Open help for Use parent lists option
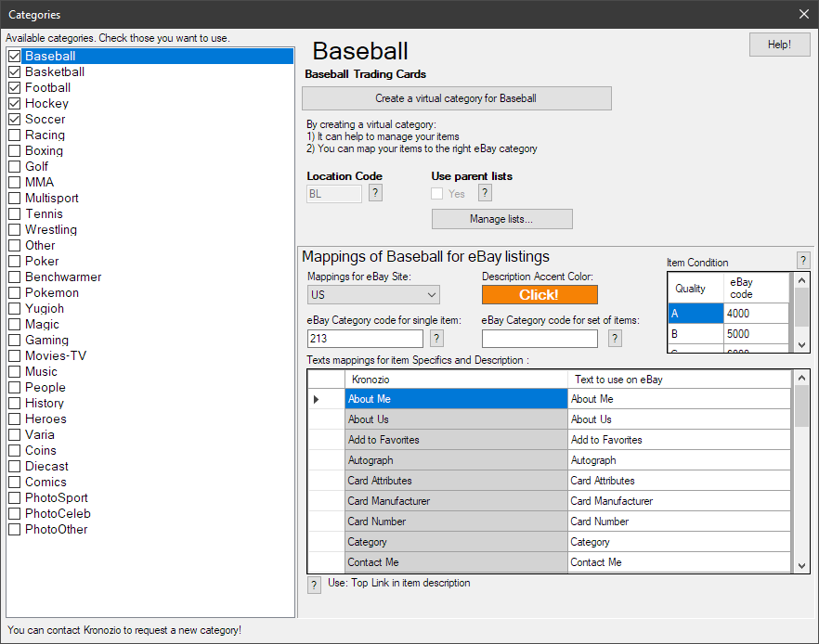The height and width of the screenshot is (644, 819). [x=485, y=193]
